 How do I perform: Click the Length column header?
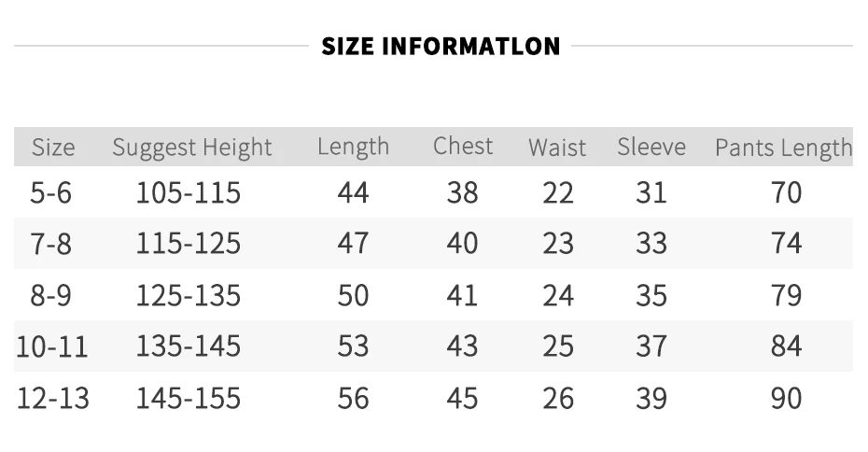[x=353, y=148]
